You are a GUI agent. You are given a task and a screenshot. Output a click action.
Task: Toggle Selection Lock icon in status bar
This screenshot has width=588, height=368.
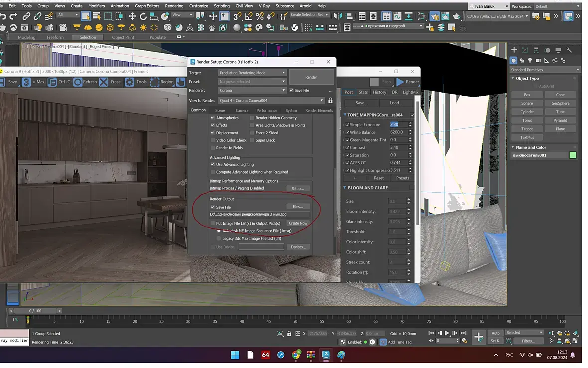[289, 334]
